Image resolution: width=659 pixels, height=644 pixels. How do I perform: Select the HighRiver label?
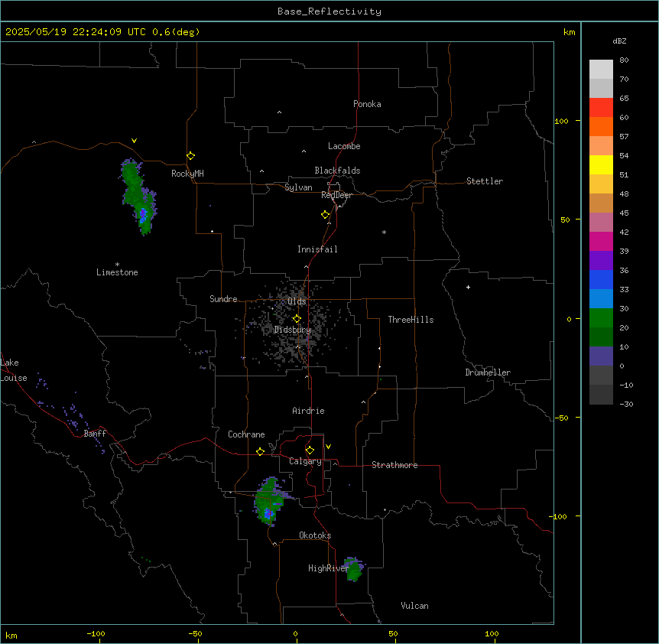[329, 568]
